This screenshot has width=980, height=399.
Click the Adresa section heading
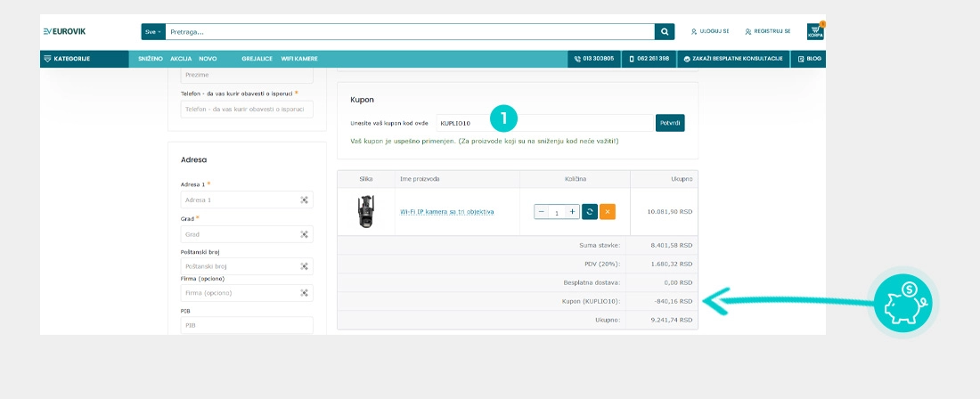click(x=193, y=159)
